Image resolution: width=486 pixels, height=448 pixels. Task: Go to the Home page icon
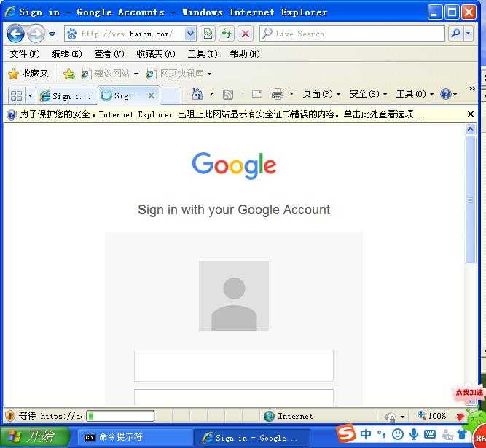(x=197, y=94)
